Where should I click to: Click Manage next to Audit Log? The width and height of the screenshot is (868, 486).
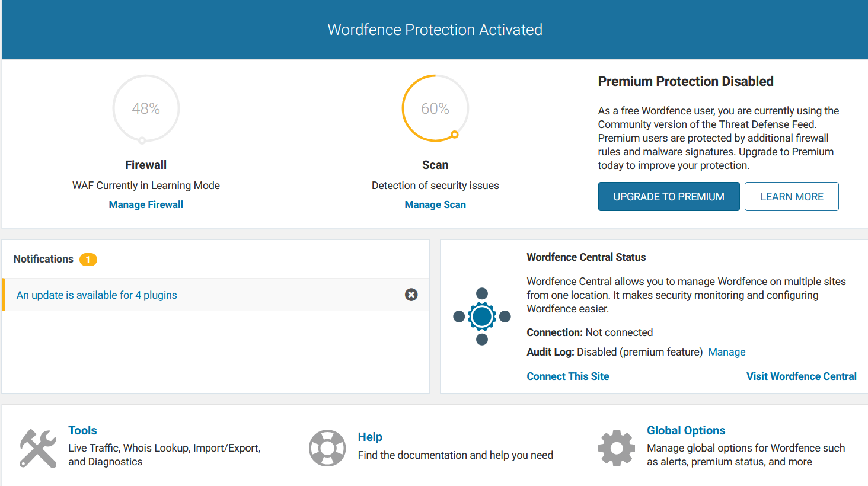(727, 352)
